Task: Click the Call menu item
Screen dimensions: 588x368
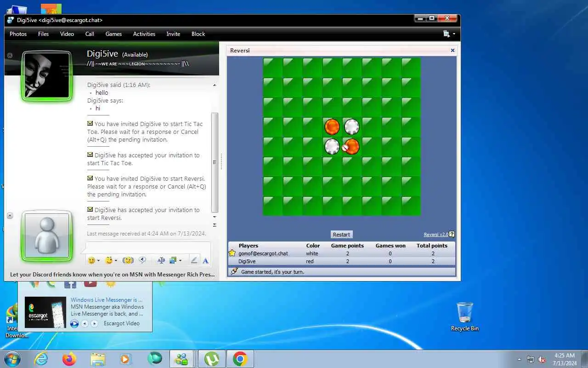Action: tap(90, 34)
